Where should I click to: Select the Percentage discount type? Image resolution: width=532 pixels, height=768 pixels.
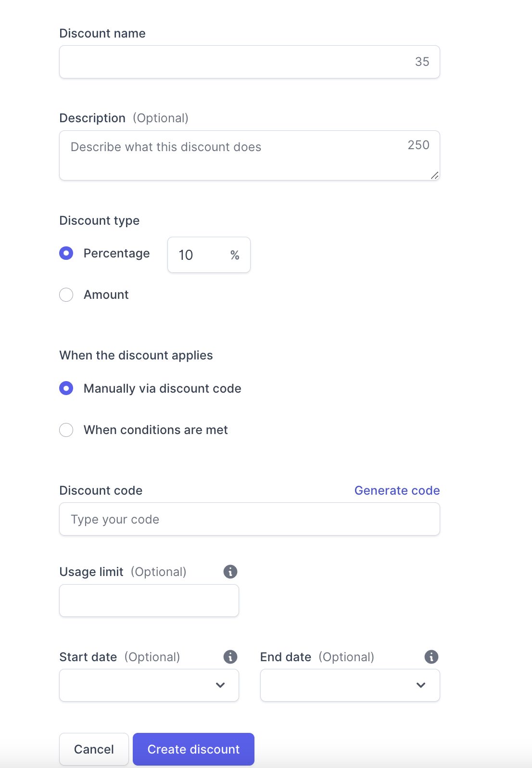66,253
